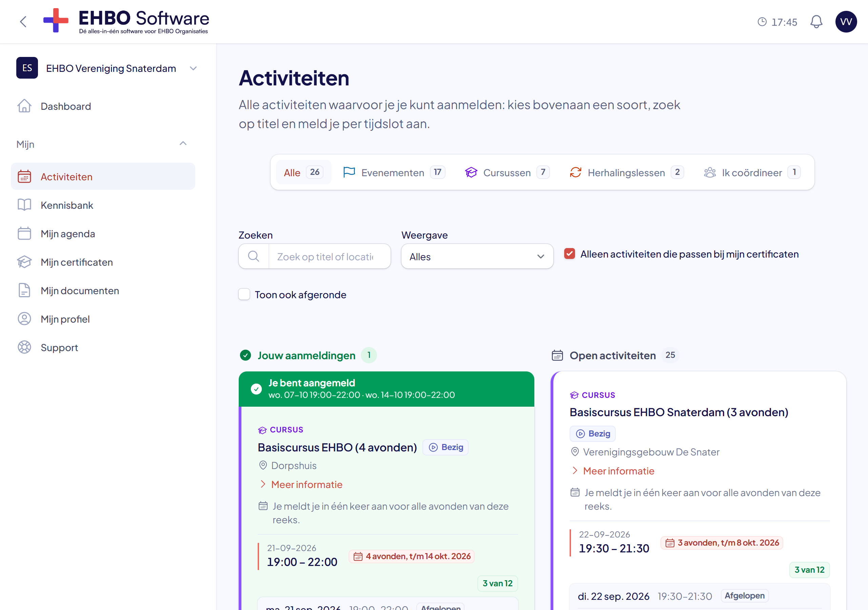
Task: Click the ES organisation badge
Action: [x=27, y=68]
